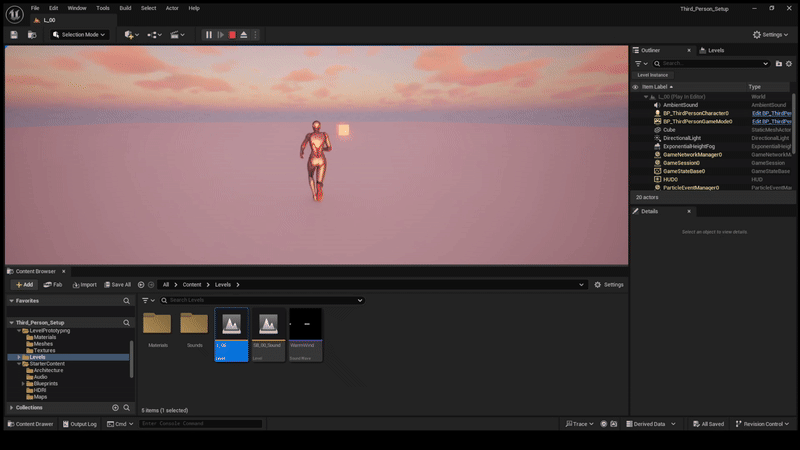Open the Tools menu
The width and height of the screenshot is (800, 450).
coord(103,8)
